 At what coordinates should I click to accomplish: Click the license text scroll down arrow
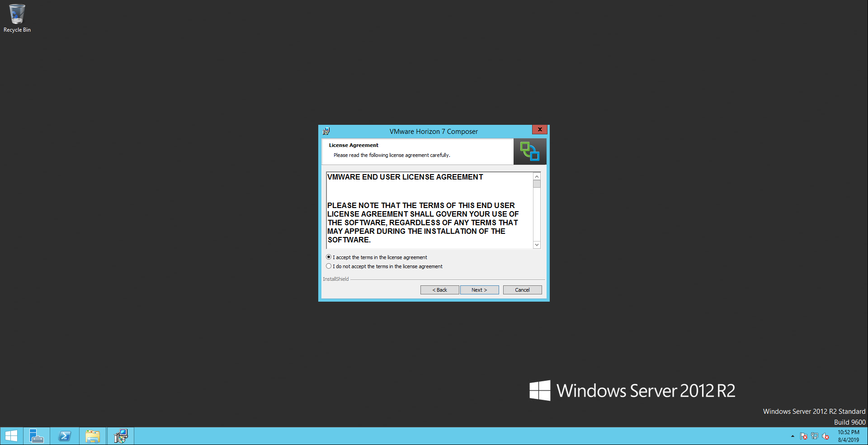pyautogui.click(x=537, y=245)
